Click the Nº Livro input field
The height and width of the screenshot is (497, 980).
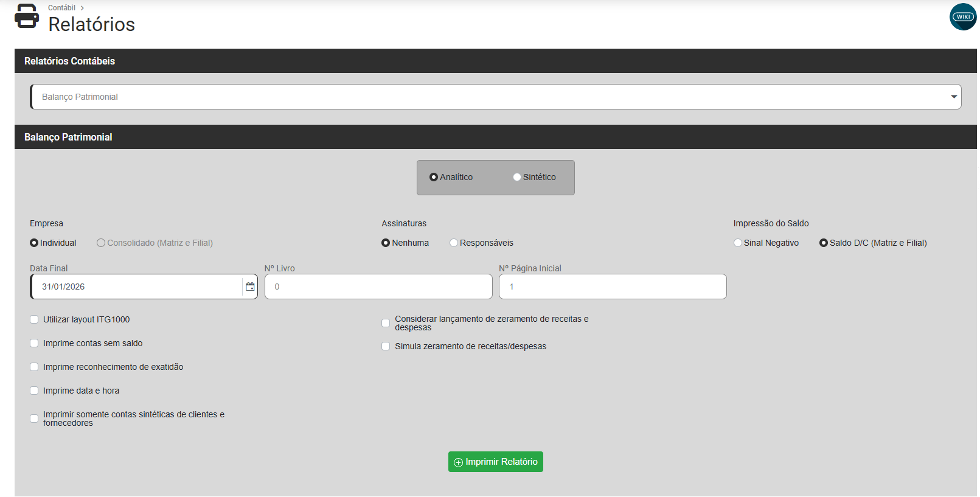(378, 287)
